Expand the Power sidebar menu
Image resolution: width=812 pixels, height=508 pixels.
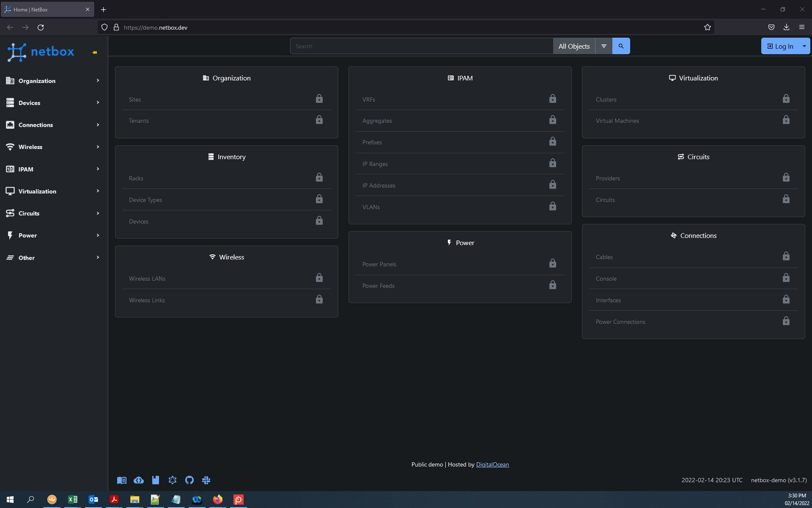coord(53,235)
